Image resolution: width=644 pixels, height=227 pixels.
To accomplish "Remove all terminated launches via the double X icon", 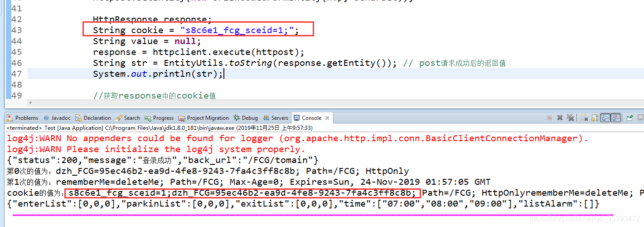I will coord(571,118).
